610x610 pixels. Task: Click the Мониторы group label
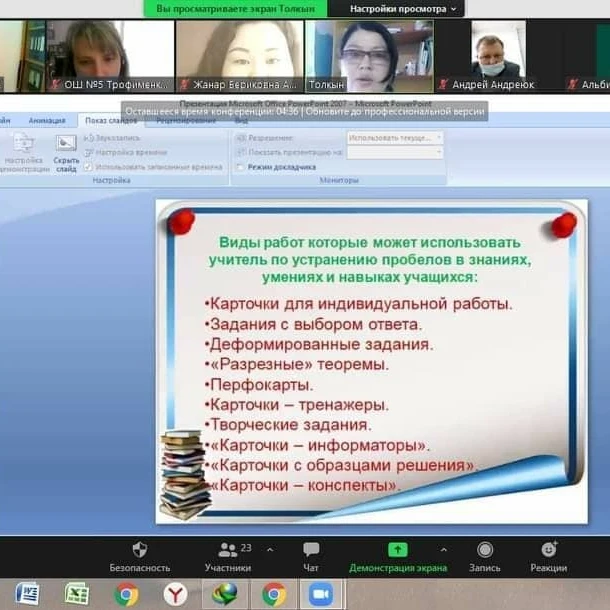(339, 180)
